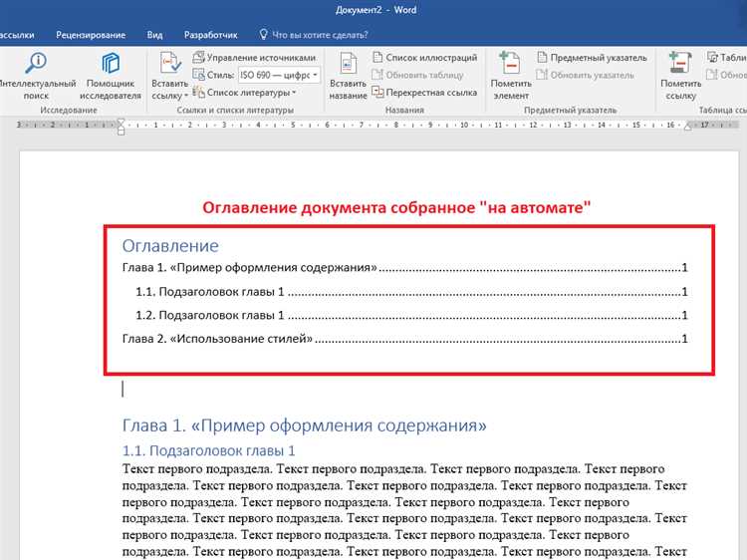The width and height of the screenshot is (747, 560).
Task: Click the first line indent marker on ruler
Action: point(121,122)
